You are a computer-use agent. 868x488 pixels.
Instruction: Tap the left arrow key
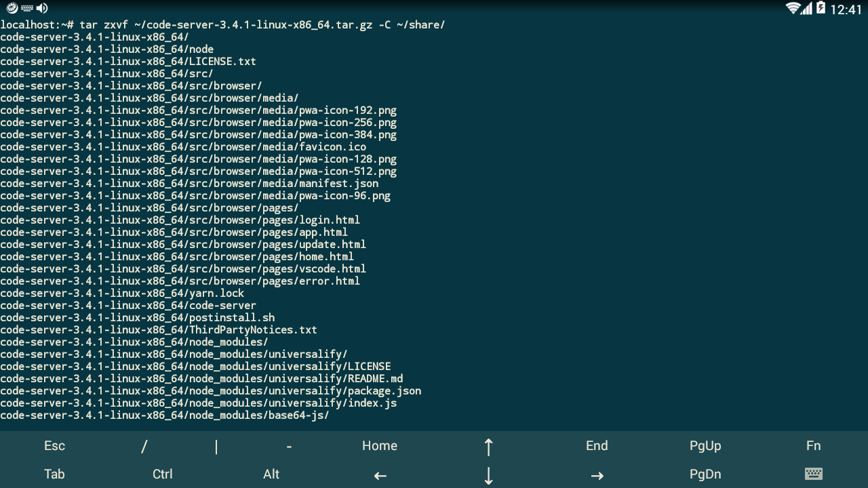(380, 475)
